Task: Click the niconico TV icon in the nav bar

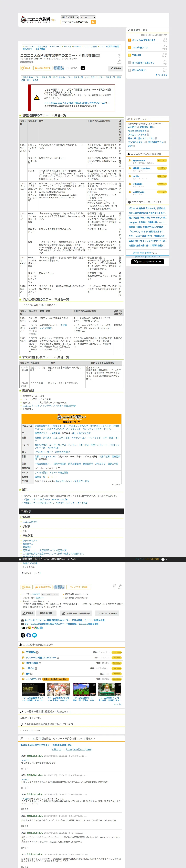Action: coord(20,559)
